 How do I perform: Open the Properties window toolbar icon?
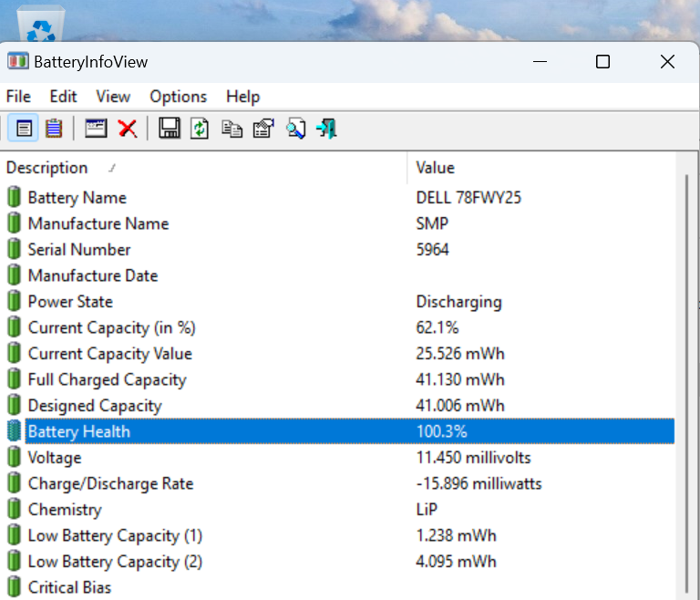[96, 129]
